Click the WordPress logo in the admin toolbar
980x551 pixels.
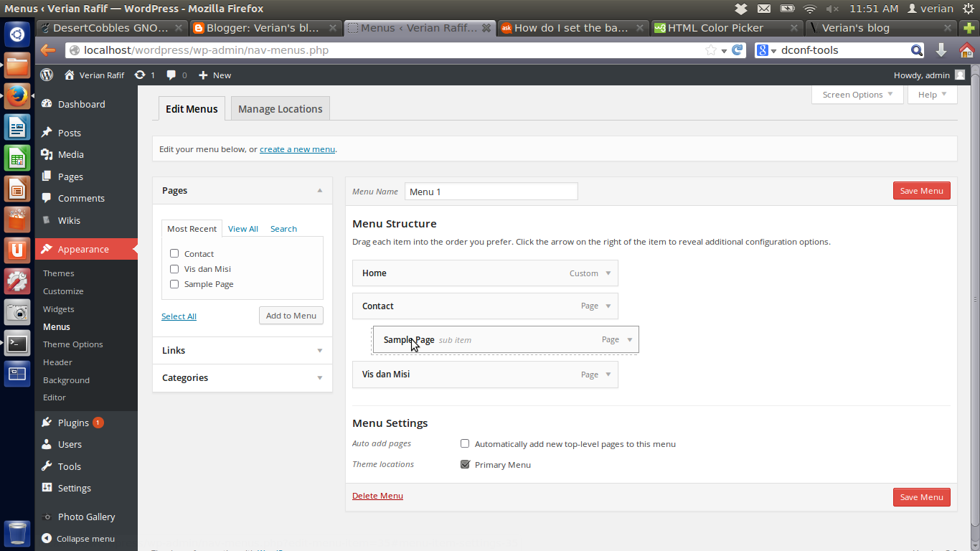point(46,75)
